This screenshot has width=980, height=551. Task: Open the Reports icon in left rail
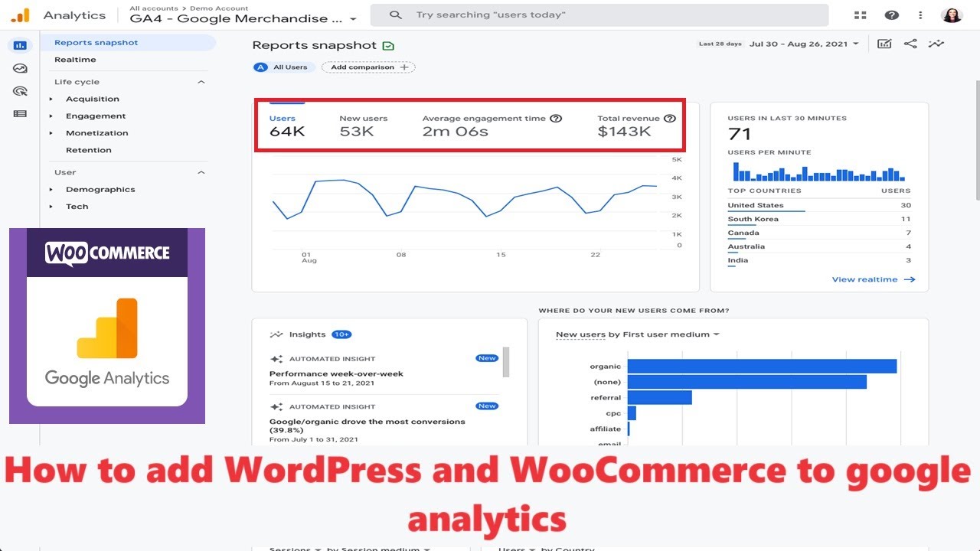coord(20,45)
